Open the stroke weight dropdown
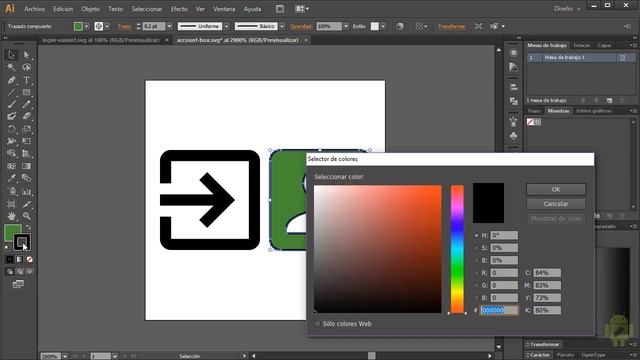 coord(170,27)
